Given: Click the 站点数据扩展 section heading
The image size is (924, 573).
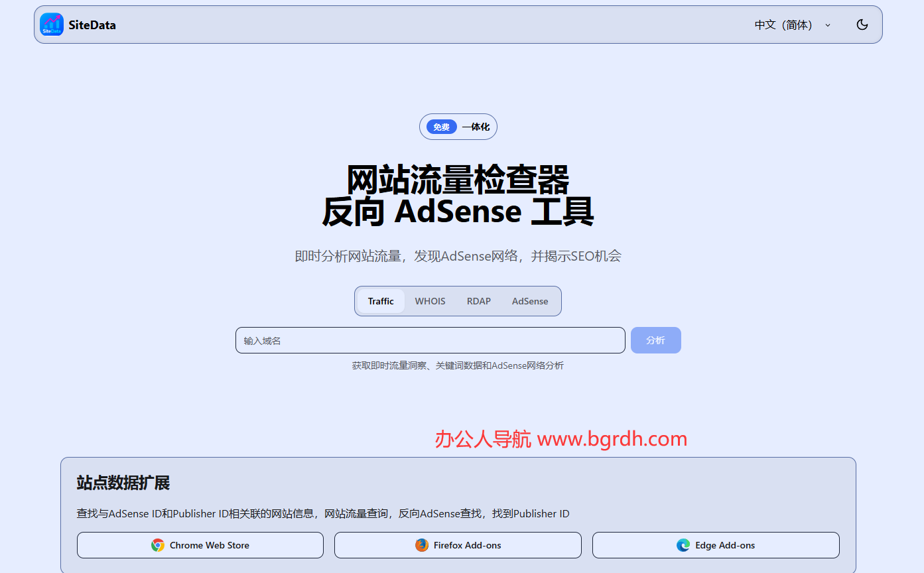Looking at the screenshot, I should 123,483.
